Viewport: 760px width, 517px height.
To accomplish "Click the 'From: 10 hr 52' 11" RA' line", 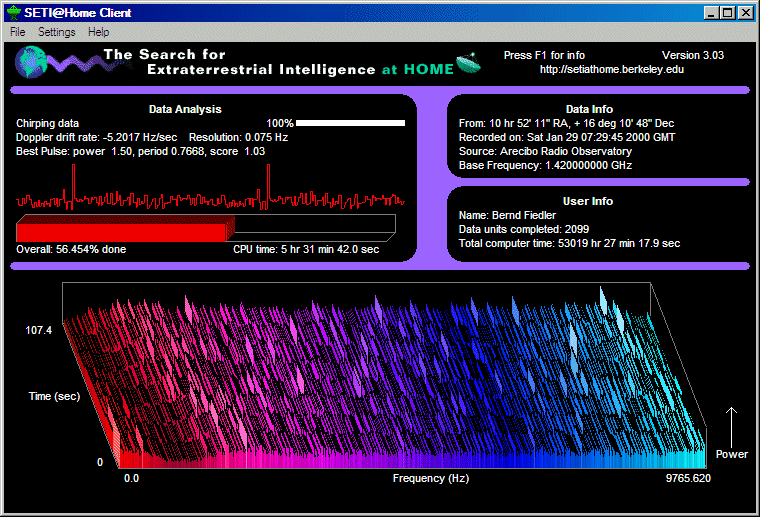I will click(x=567, y=124).
